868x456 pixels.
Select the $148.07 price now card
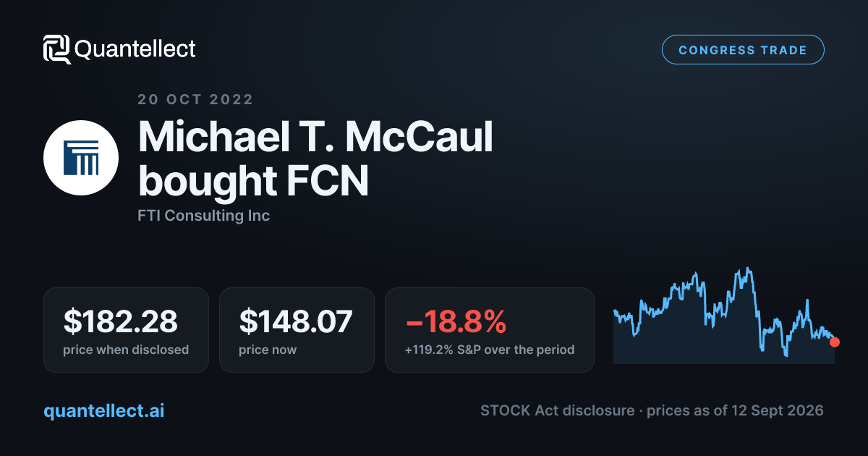click(x=297, y=330)
